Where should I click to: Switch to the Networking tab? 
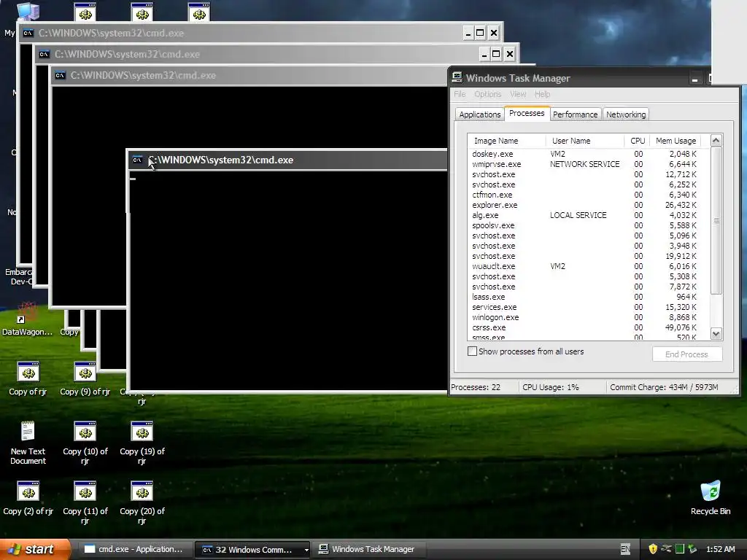tap(625, 114)
